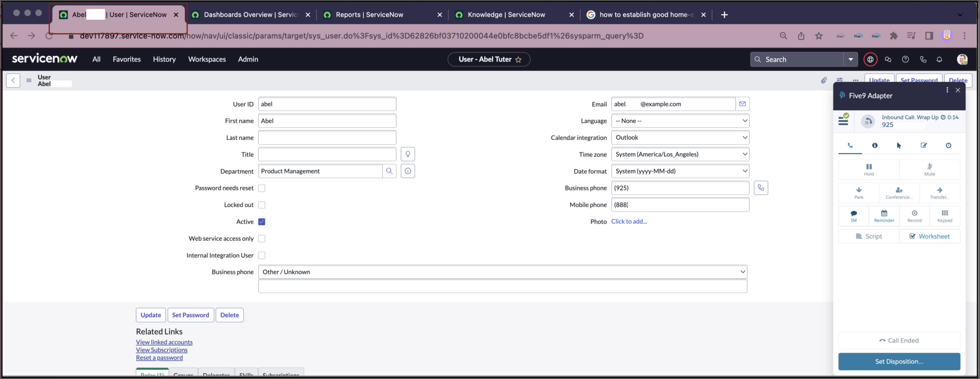Click the bottom Set Password button
The height and width of the screenshot is (379, 980).
click(191, 315)
